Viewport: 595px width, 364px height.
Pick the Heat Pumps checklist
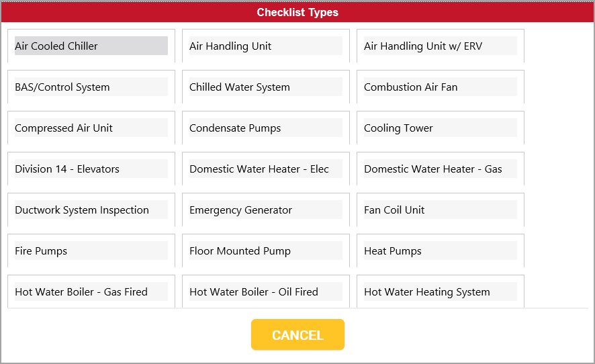(440, 251)
